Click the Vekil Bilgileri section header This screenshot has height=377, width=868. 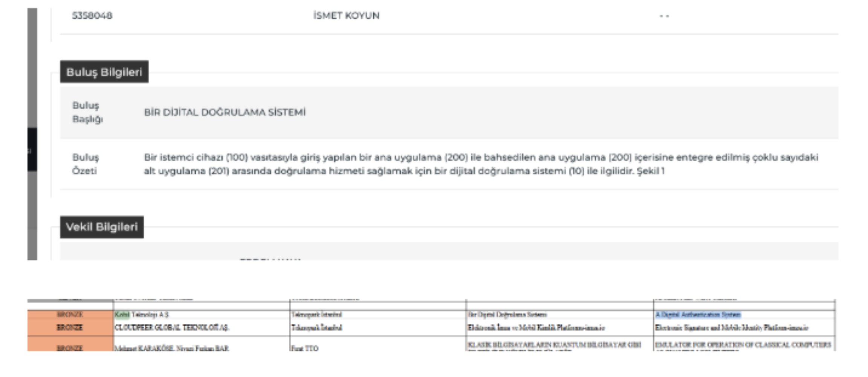[x=102, y=227]
